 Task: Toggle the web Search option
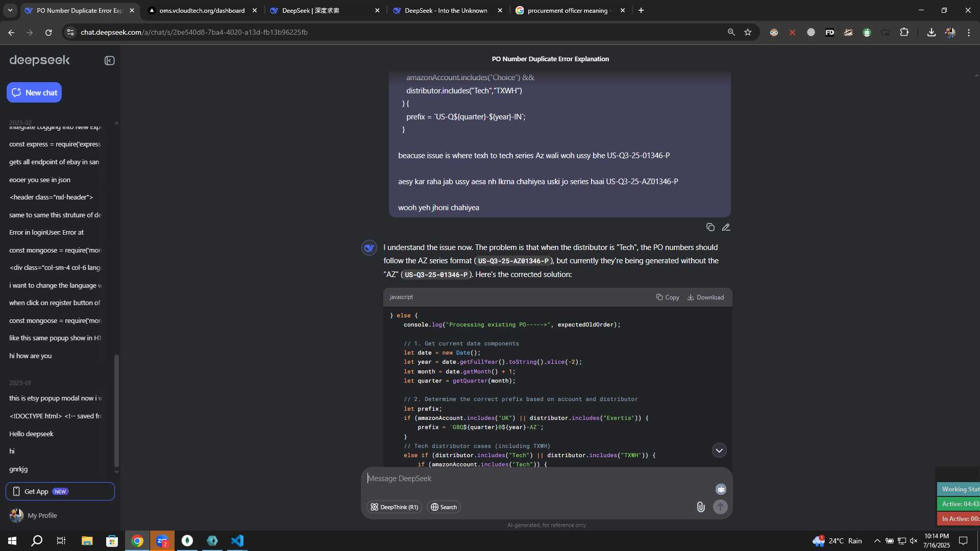coord(444,507)
